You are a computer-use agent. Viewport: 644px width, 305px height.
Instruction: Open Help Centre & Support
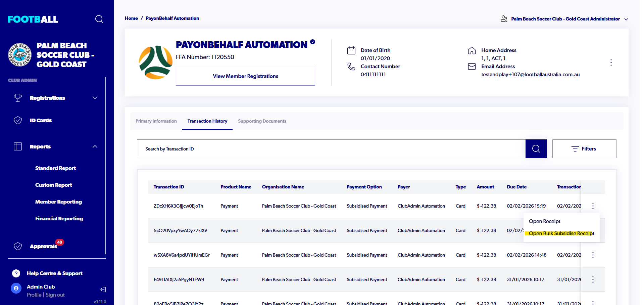point(55,273)
